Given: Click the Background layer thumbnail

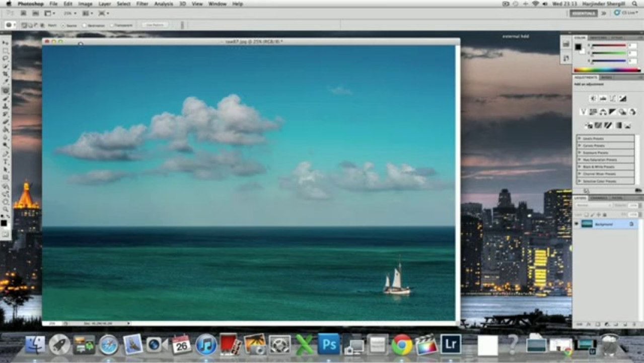Looking at the screenshot, I should 587,223.
